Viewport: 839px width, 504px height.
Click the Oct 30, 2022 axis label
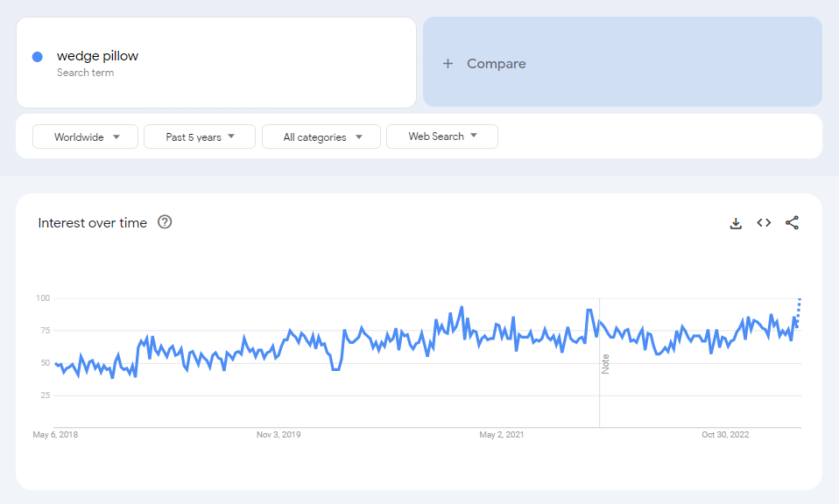(x=727, y=434)
